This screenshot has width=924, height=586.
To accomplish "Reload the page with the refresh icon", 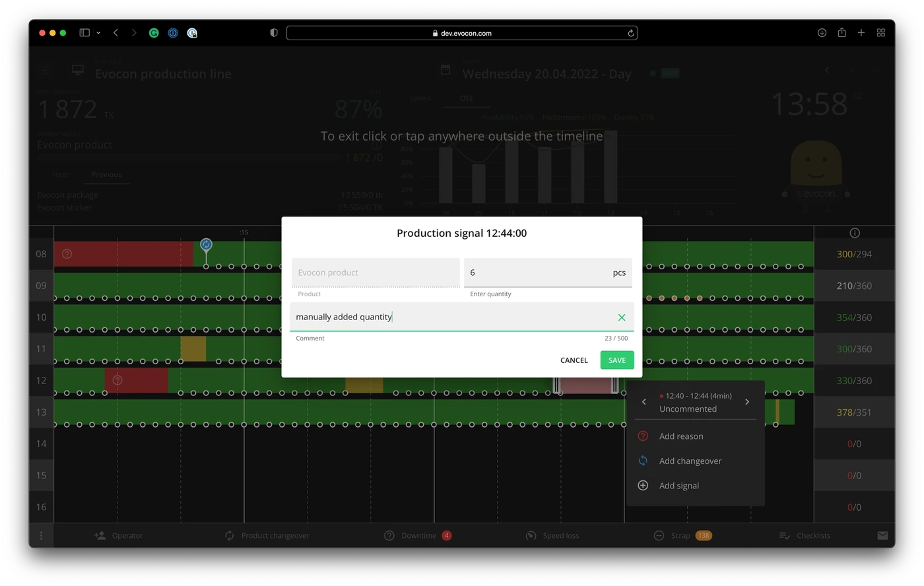I will pos(631,33).
